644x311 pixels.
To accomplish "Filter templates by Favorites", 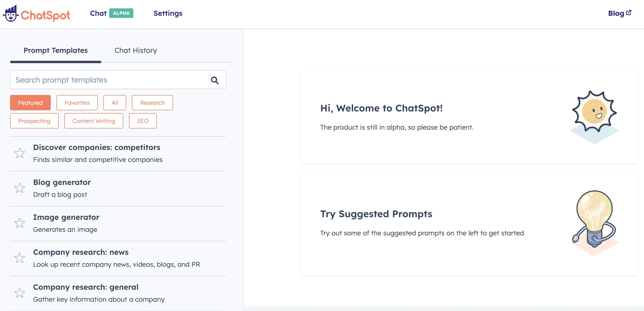I will pyautogui.click(x=77, y=103).
